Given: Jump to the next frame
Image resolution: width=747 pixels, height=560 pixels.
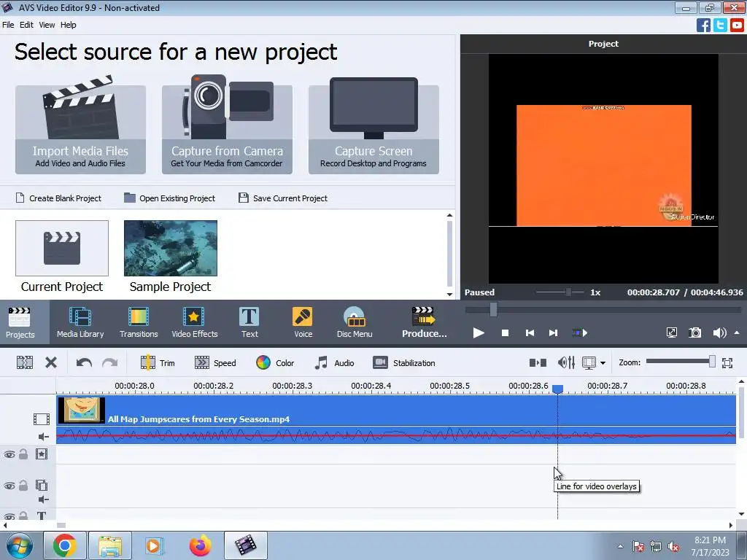Looking at the screenshot, I should (553, 332).
